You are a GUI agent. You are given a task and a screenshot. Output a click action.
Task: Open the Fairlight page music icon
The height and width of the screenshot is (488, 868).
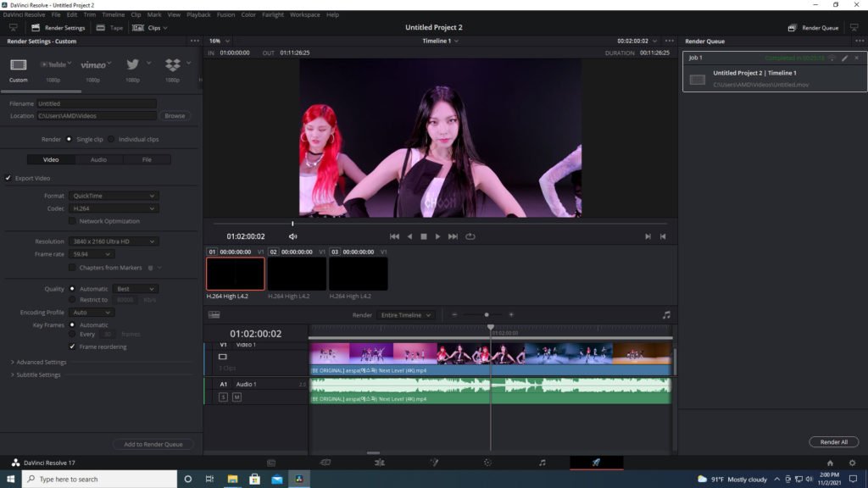[542, 463]
